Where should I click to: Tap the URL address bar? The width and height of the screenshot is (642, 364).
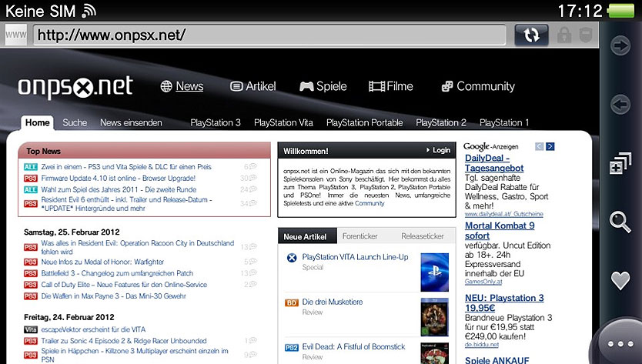click(269, 35)
